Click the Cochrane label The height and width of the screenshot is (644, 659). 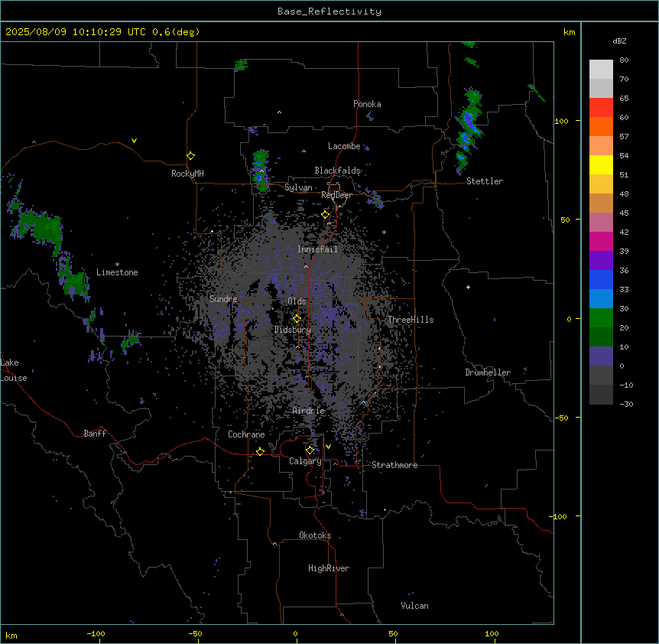click(246, 434)
